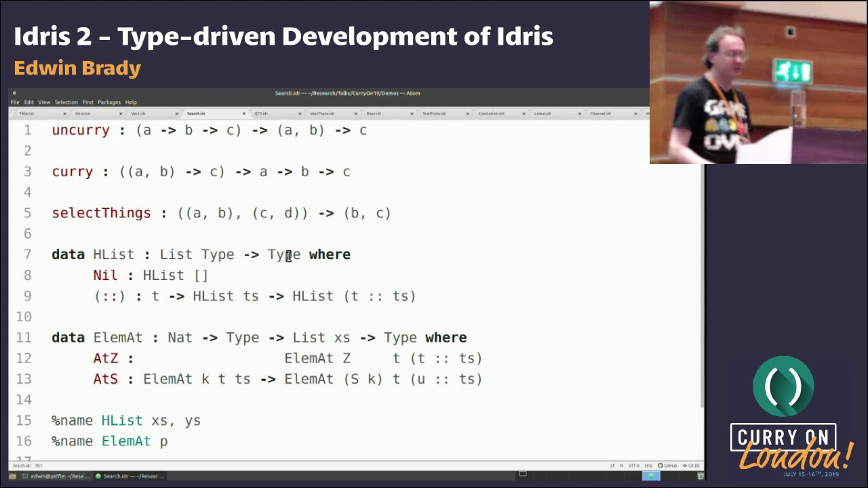Click 'ElemAt' in the line 11 declaration
This screenshot has width=868, height=488.
(118, 338)
